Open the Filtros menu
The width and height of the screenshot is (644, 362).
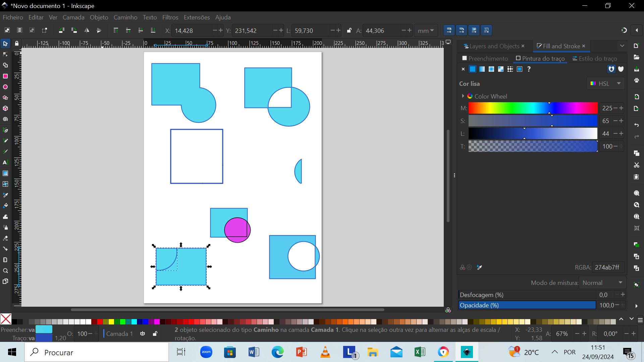click(x=170, y=17)
